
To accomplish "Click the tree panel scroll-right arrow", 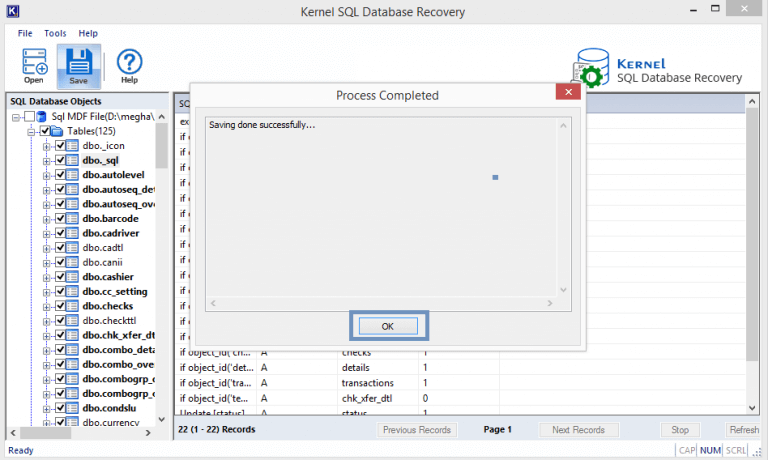I will (148, 433).
